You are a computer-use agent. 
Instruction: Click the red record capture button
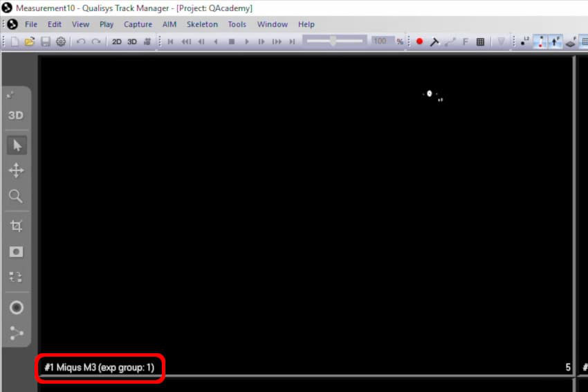[419, 42]
